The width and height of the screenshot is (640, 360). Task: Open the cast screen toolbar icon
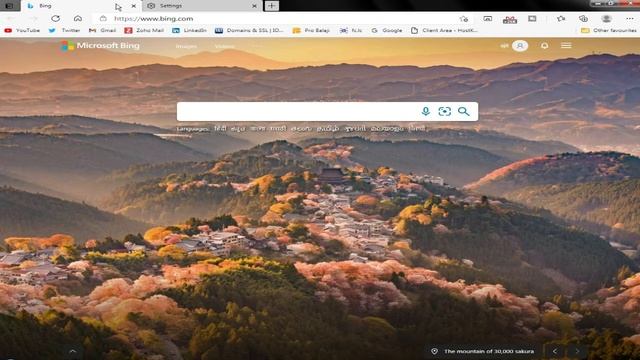pyautogui.click(x=487, y=19)
